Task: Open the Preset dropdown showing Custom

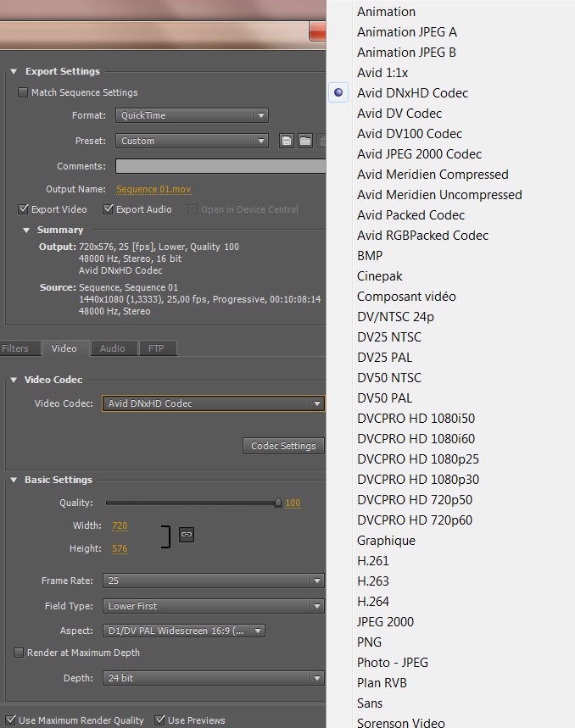Action: 192,141
